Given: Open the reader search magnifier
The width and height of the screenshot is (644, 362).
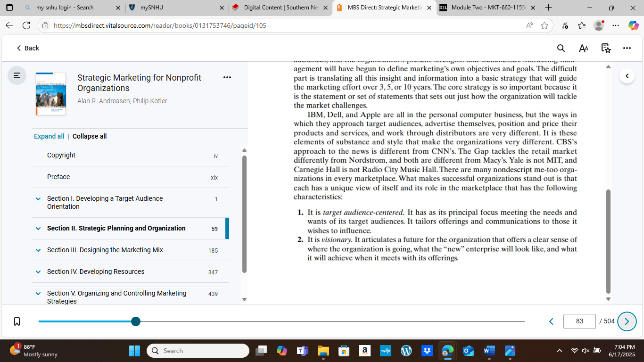Looking at the screenshot, I should [x=561, y=48].
